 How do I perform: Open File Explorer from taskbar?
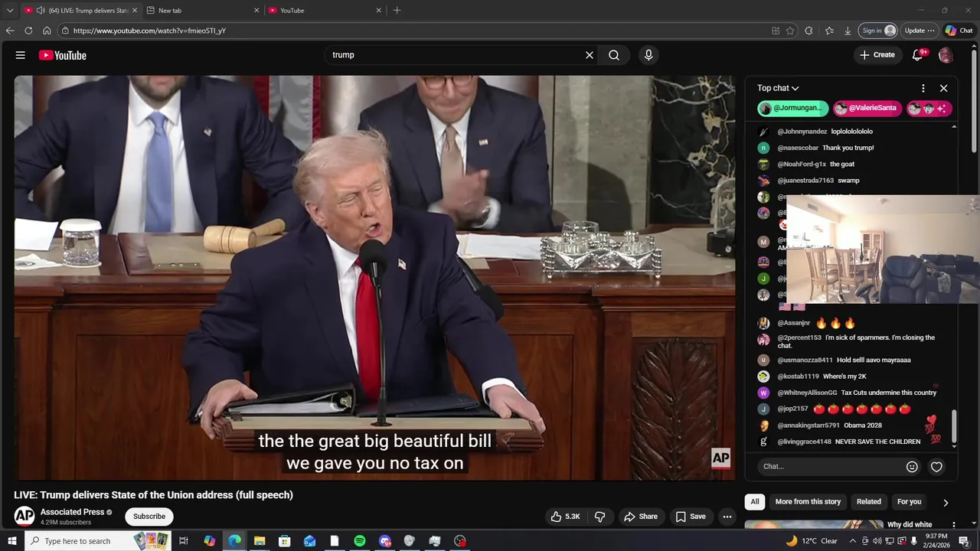click(260, 541)
